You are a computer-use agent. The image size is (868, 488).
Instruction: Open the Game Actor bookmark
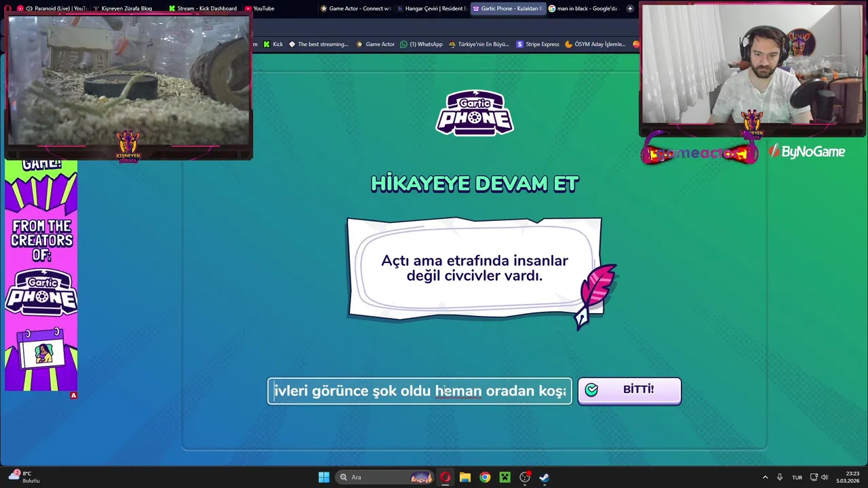(375, 44)
